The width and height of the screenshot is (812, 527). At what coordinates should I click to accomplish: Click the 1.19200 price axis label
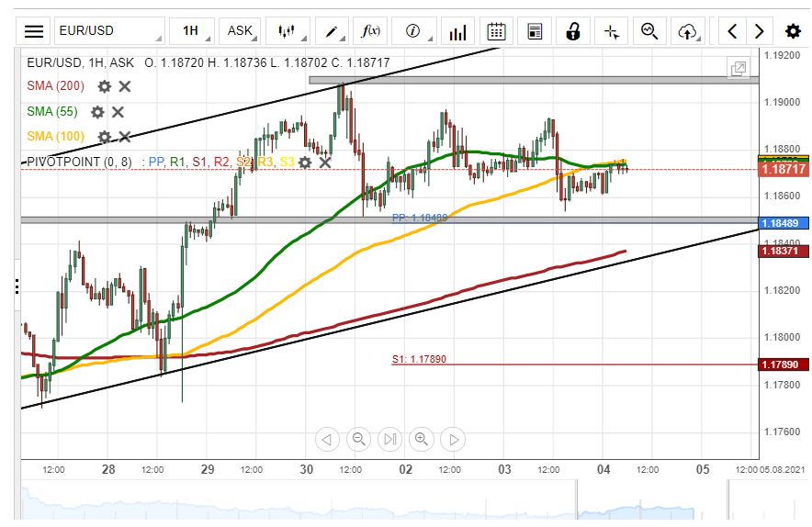coord(783,55)
